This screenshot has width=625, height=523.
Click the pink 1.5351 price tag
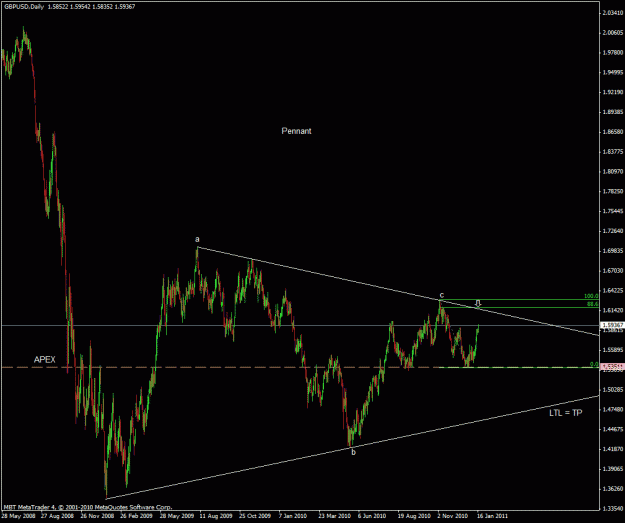tap(612, 366)
